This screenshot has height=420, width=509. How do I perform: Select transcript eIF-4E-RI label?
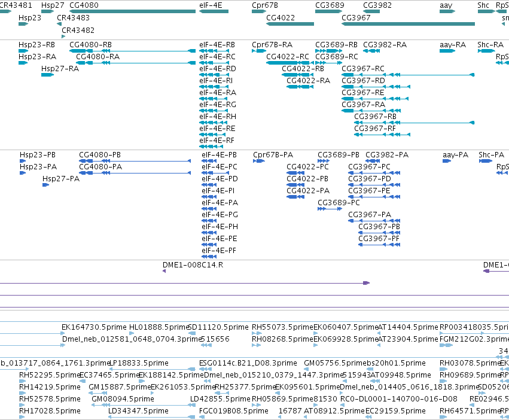pyautogui.click(x=216, y=81)
